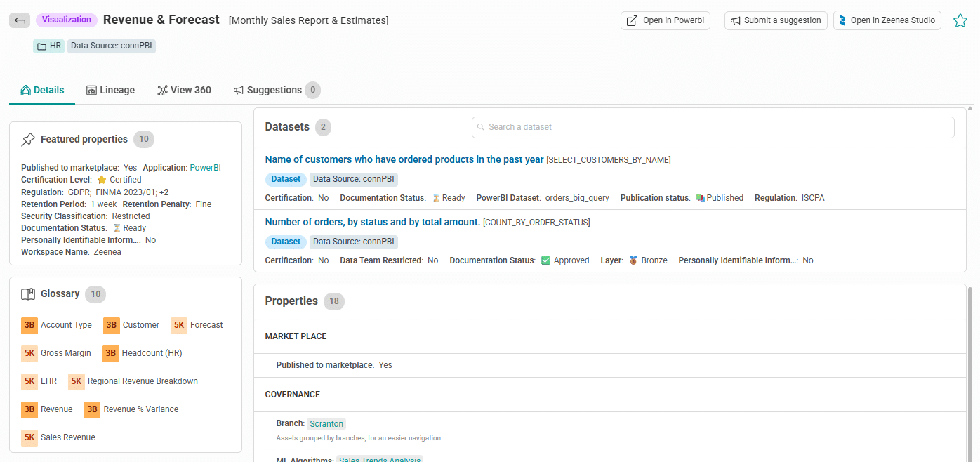Click the "Scranton" branch tag
Viewport: 980px width, 462px height.
click(326, 423)
